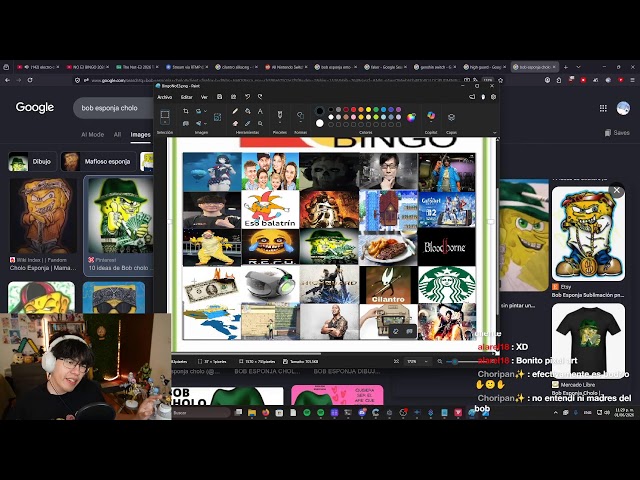This screenshot has height=480, width=640.
Task: Open the browser tab list dropdown
Action: 578,67
